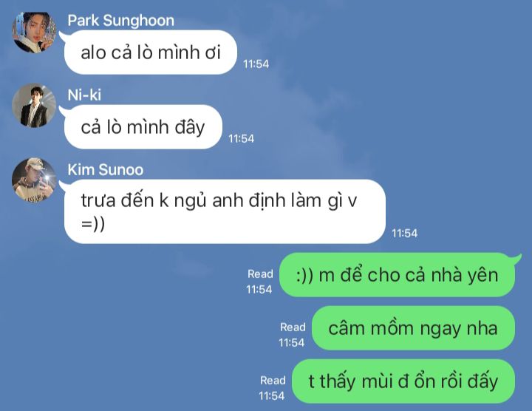The width and height of the screenshot is (532, 411).
Task: Tap the green message 'm để cho cả nhà yên'
Action: point(397,275)
